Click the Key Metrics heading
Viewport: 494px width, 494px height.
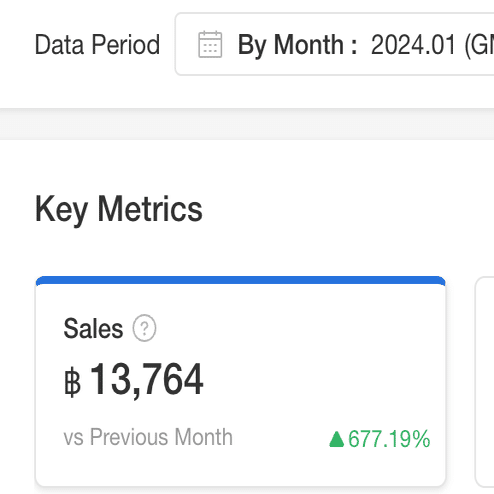click(119, 210)
